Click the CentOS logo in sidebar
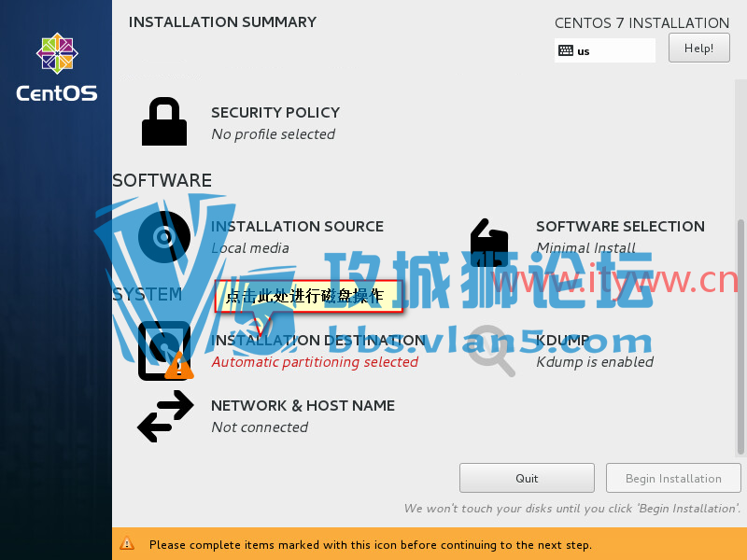Image resolution: width=747 pixels, height=560 pixels. pyautogui.click(x=57, y=67)
